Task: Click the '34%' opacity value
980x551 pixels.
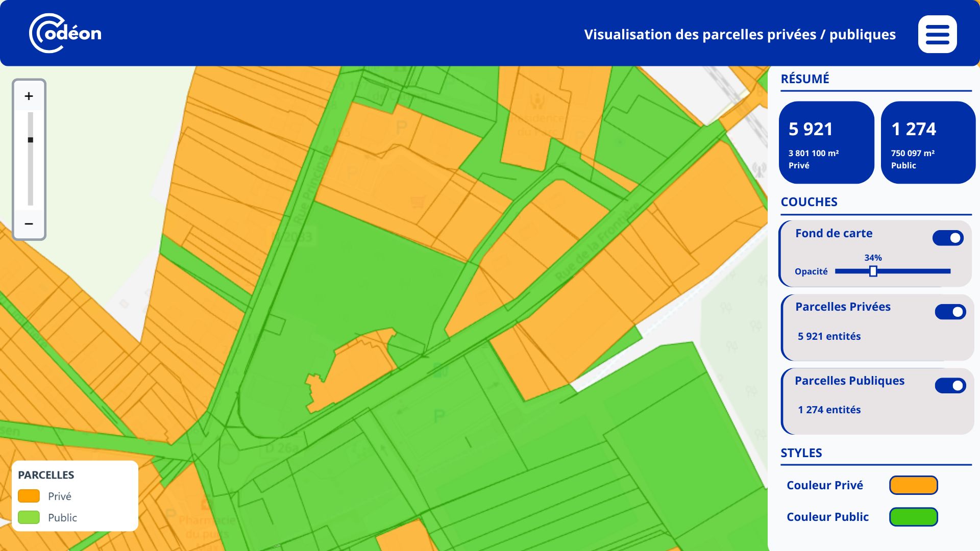Action: (x=873, y=258)
